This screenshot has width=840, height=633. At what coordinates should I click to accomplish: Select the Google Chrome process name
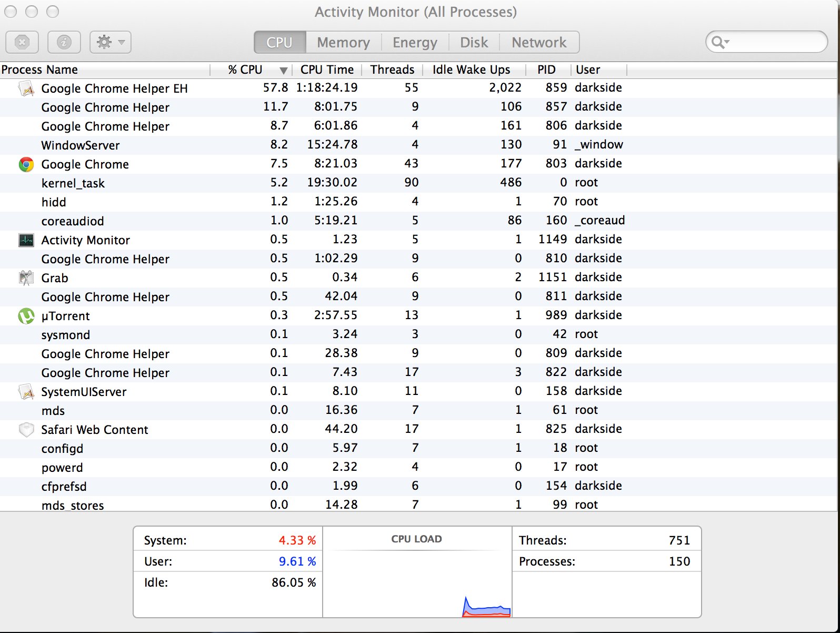[x=85, y=164]
